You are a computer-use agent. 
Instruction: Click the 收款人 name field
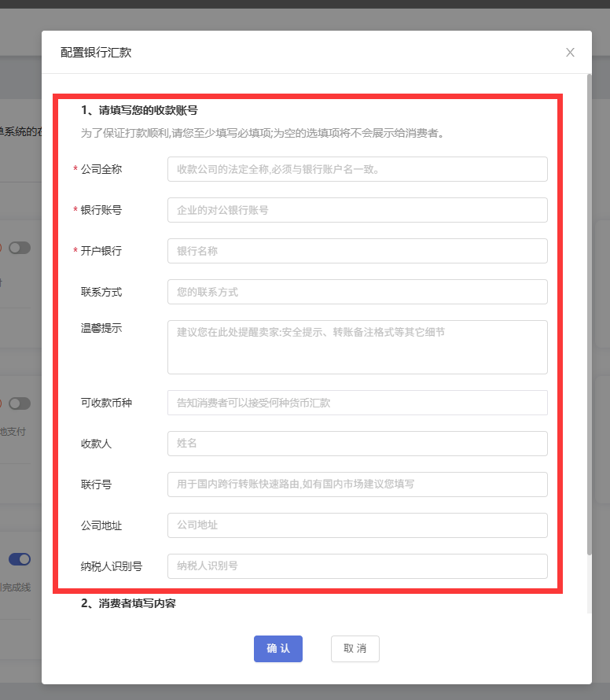[x=358, y=444]
